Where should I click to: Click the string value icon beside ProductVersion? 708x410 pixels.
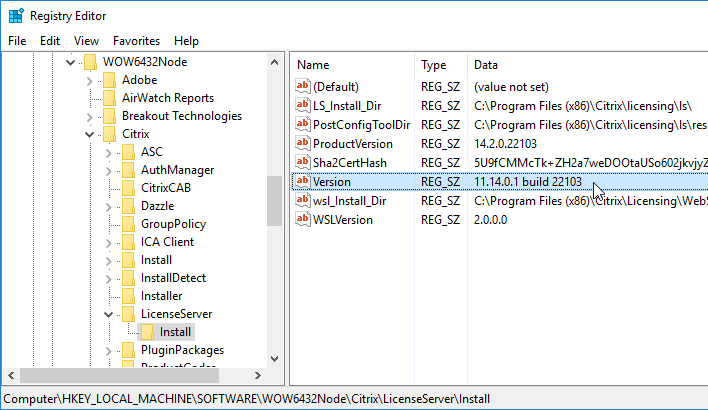(x=303, y=143)
